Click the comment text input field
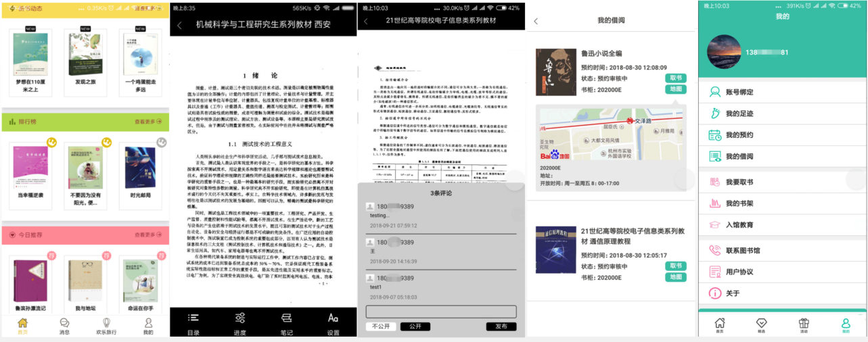Image resolution: width=868 pixels, height=342 pixels. pos(441,312)
